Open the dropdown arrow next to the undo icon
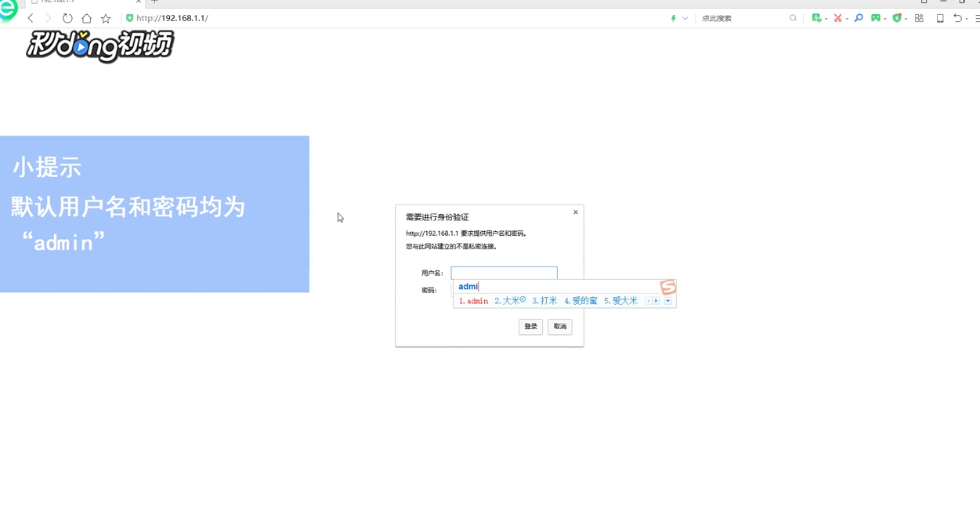Viewport: 980px width, 518px height. point(966,19)
